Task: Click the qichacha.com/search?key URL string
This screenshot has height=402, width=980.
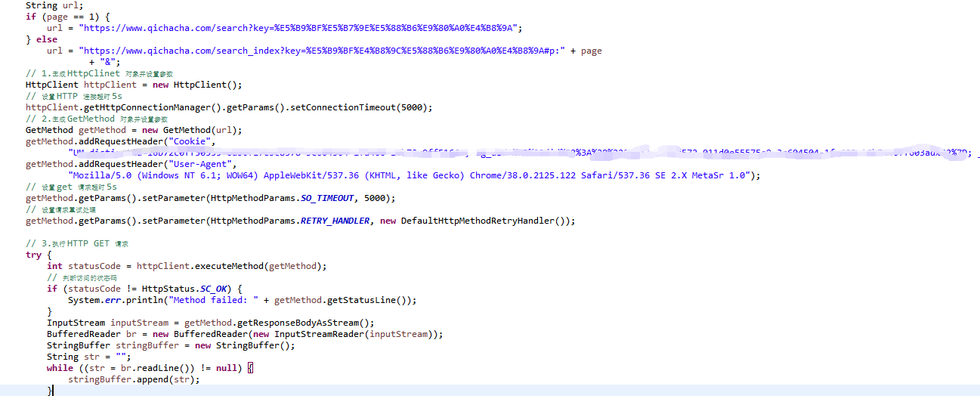Action: (x=300, y=28)
